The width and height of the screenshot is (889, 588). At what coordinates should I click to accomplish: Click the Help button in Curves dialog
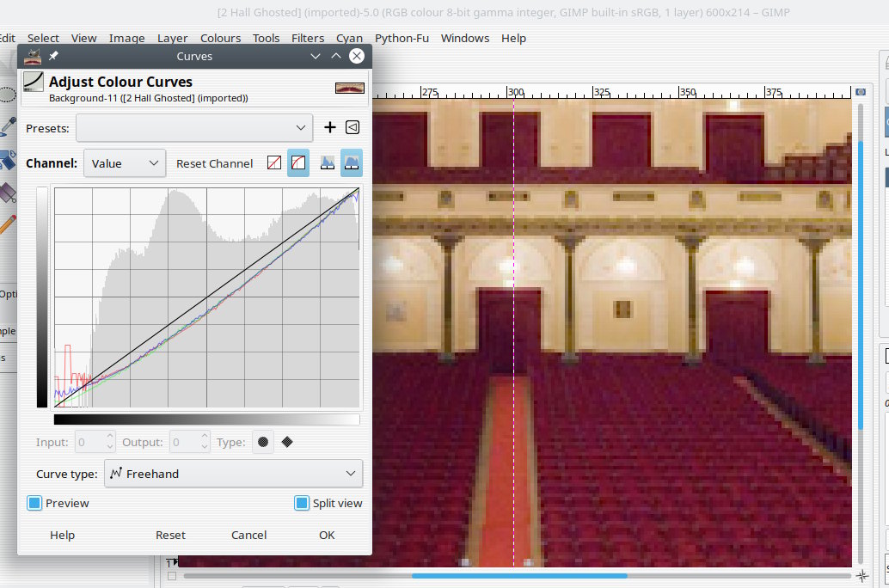point(63,535)
